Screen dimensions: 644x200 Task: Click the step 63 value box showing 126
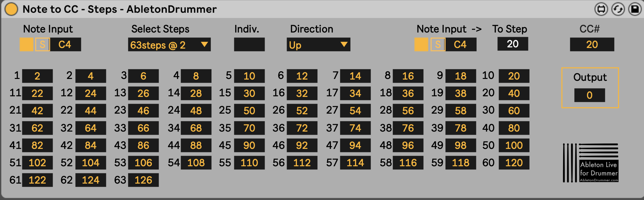click(143, 180)
